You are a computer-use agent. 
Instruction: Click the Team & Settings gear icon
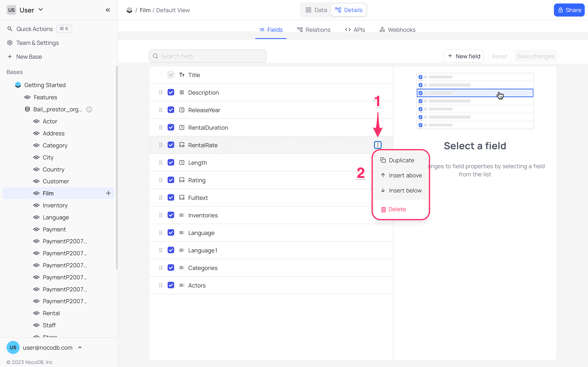[10, 43]
